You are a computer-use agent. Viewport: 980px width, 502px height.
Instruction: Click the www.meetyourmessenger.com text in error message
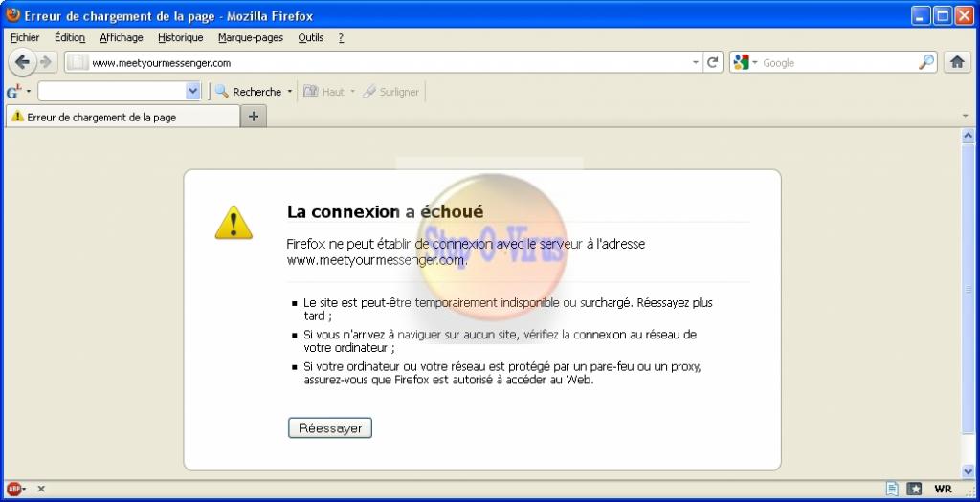[x=376, y=260]
